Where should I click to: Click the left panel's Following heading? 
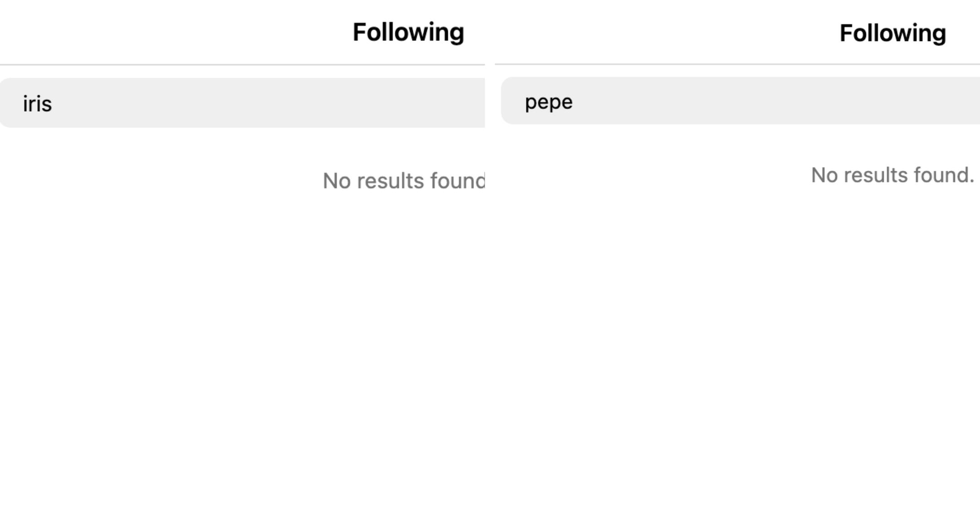pos(408,32)
